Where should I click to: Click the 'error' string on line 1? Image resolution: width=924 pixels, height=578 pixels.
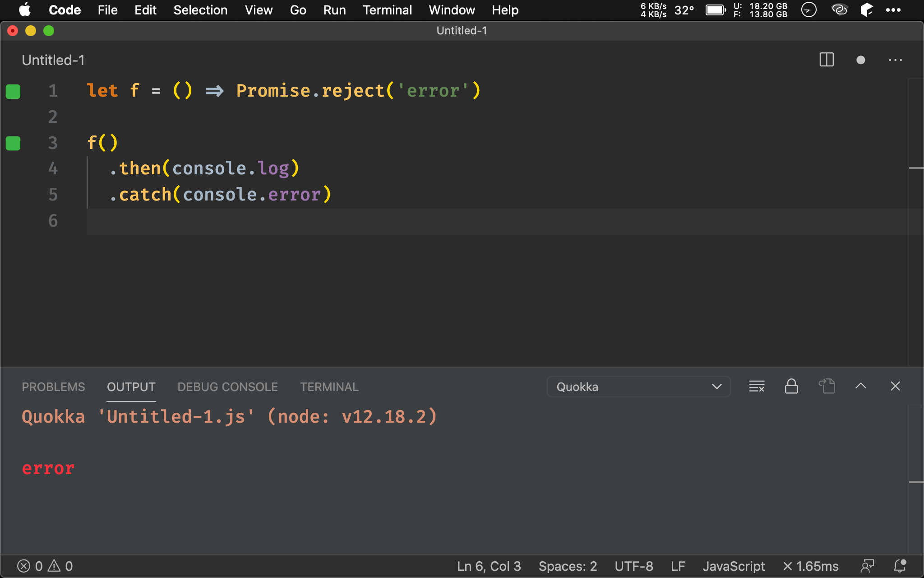click(433, 91)
